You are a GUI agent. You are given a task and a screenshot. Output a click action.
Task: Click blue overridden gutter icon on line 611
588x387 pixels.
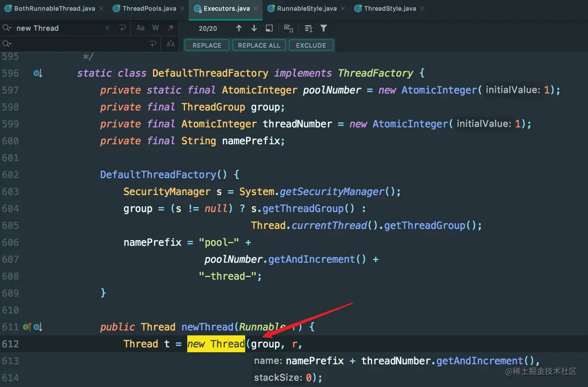pyautogui.click(x=37, y=327)
